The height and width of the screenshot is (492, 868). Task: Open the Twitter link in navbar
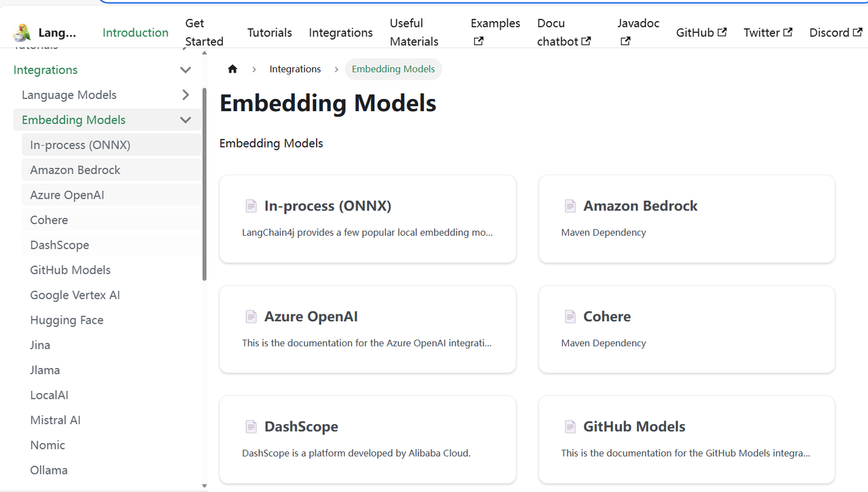click(x=768, y=33)
